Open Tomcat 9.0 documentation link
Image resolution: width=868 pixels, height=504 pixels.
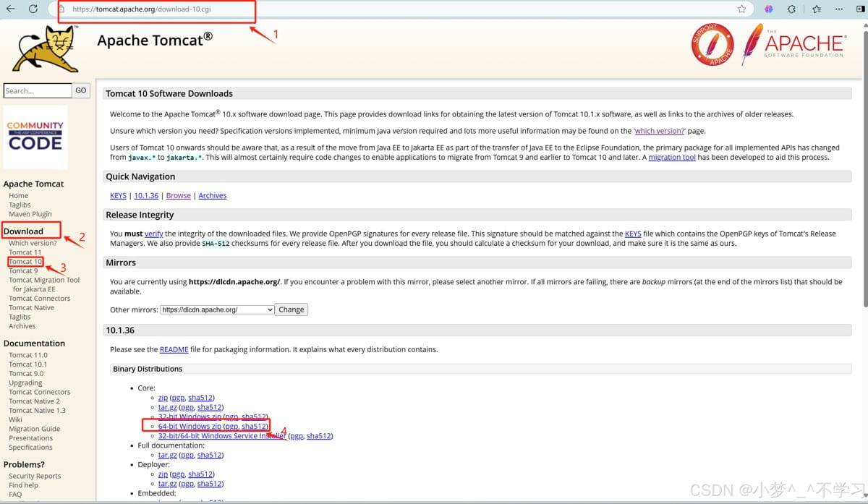(x=27, y=374)
